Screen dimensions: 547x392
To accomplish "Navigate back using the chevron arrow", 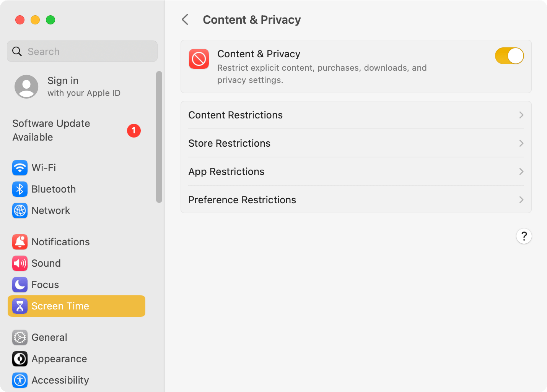I will pos(185,19).
